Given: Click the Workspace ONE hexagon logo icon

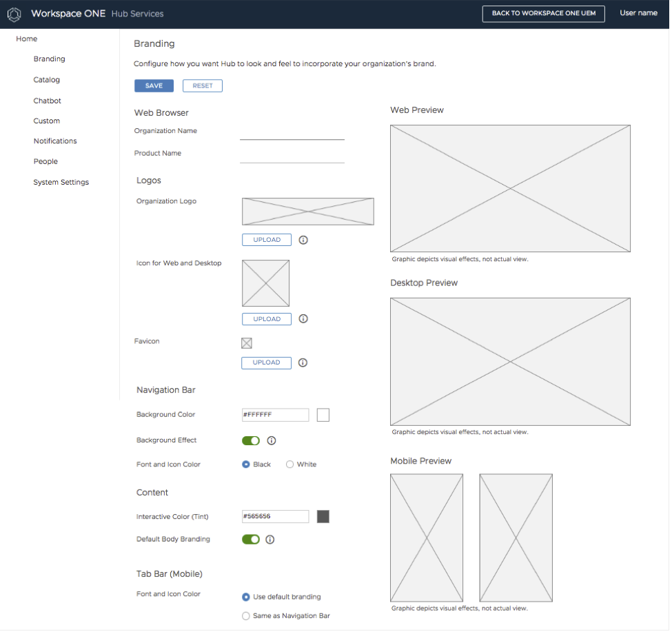Looking at the screenshot, I should (14, 14).
